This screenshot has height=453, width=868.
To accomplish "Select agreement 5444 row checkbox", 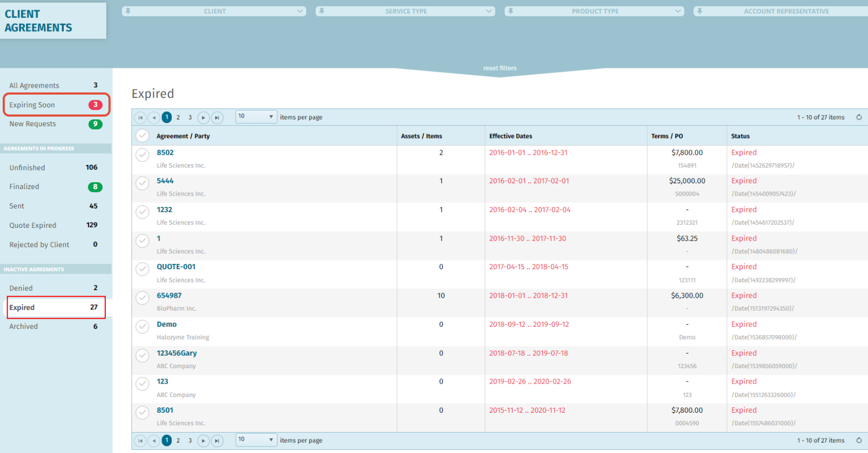I will [142, 183].
